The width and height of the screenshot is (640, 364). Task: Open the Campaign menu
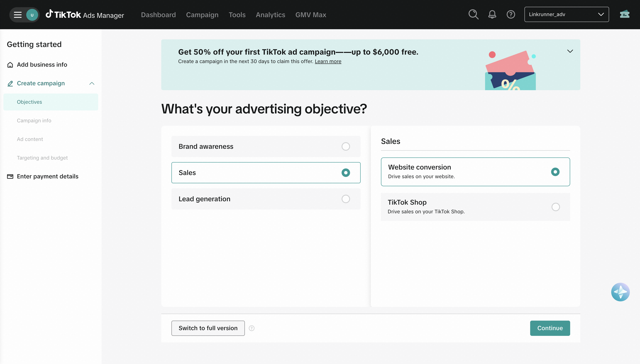tap(202, 15)
